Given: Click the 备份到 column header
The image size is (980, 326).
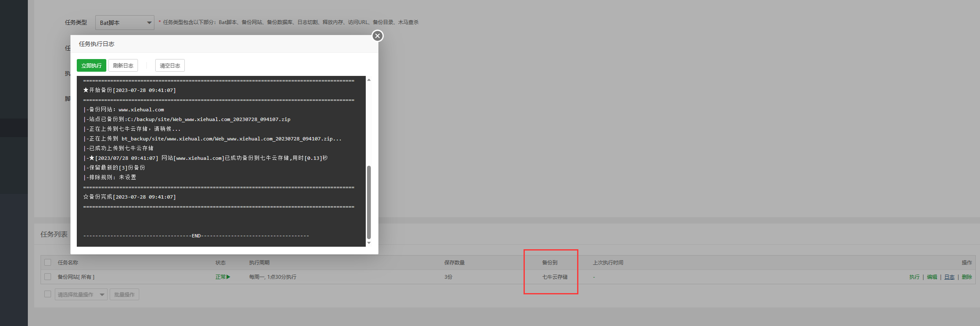Looking at the screenshot, I should (550, 262).
